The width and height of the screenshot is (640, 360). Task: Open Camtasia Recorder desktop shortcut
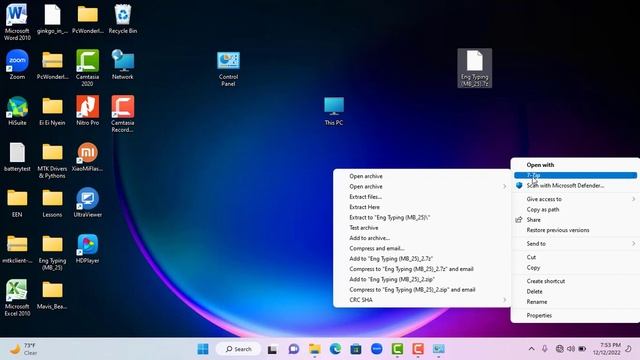[x=122, y=114]
